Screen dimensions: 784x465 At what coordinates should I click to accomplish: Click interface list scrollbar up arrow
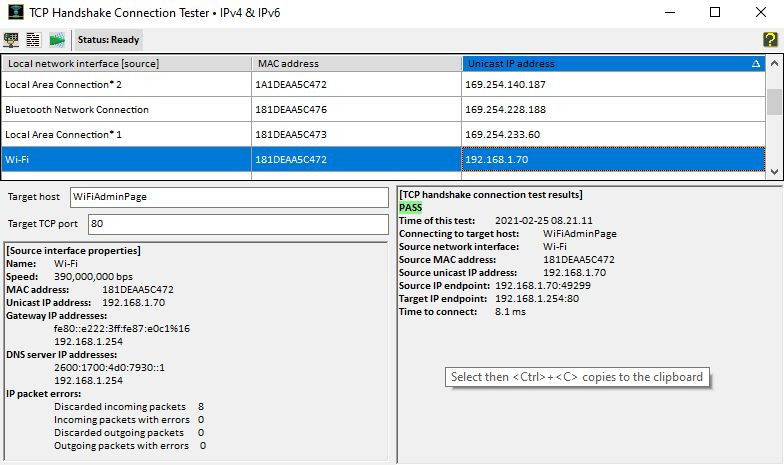pyautogui.click(x=774, y=63)
